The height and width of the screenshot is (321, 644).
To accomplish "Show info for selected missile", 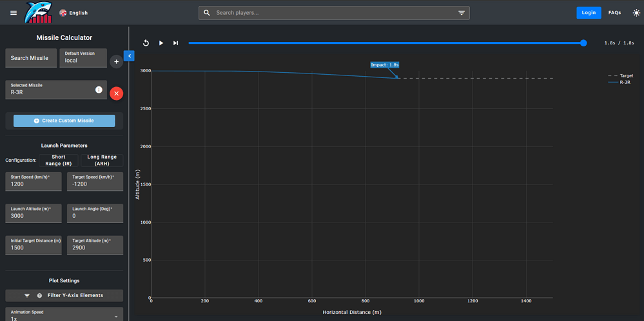I will point(99,90).
